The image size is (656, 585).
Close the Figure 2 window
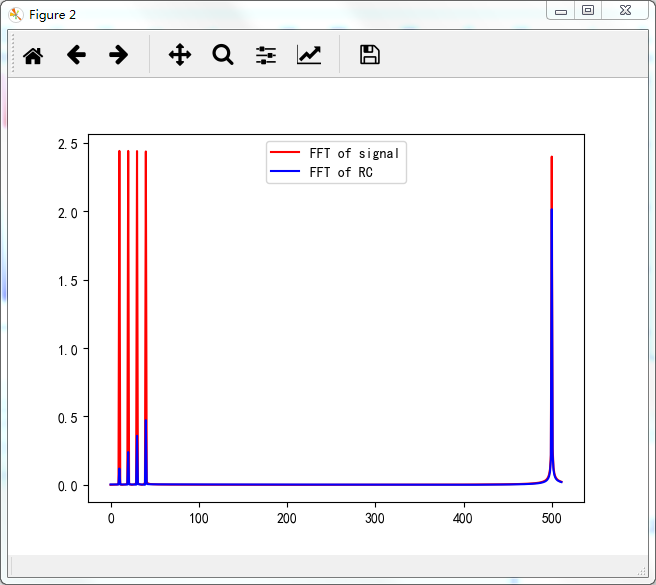625,10
